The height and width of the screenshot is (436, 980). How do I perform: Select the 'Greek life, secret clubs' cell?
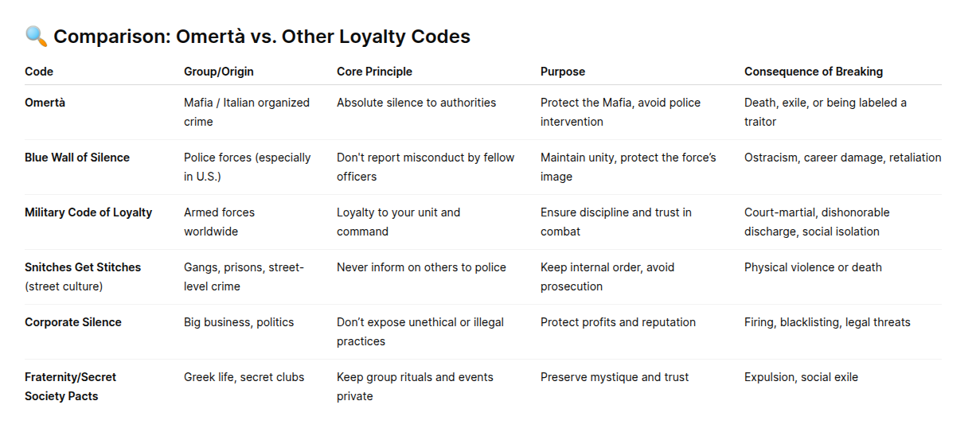(x=244, y=377)
